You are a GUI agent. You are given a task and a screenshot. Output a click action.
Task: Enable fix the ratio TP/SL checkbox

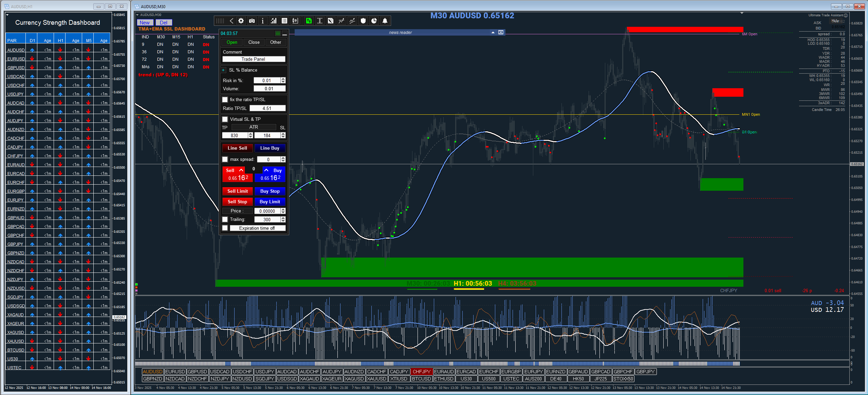[x=225, y=100]
